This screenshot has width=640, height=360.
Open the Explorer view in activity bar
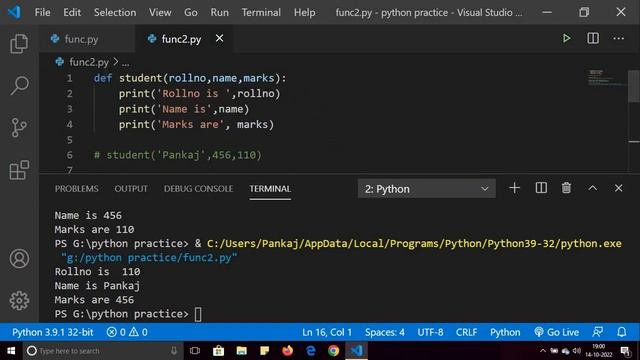(19, 44)
